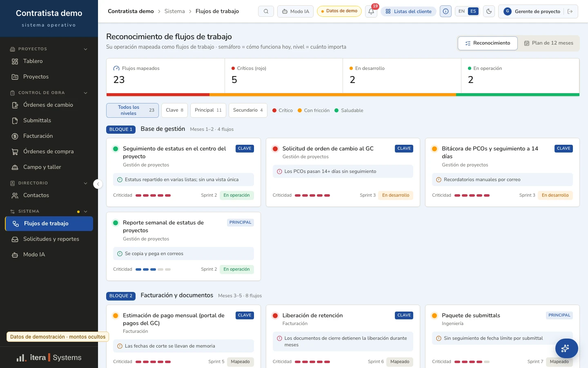
Task: Collapse the CONTROL DE OBRA section chevron
Action: click(86, 93)
